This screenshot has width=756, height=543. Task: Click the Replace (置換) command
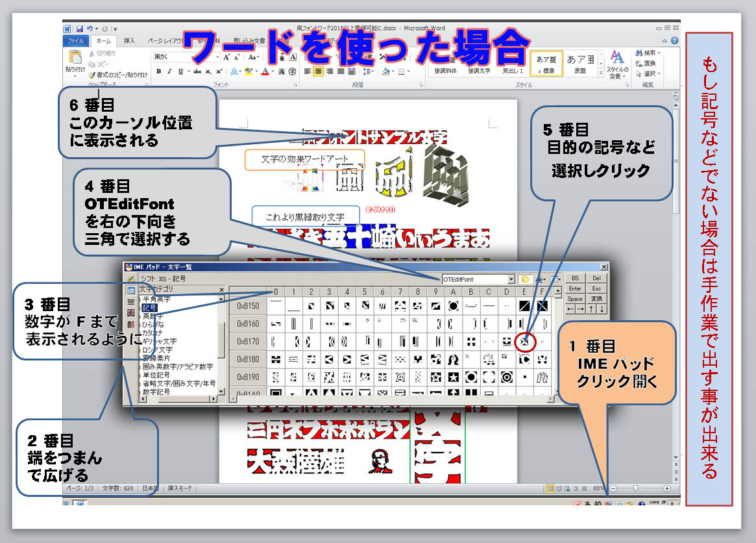646,63
